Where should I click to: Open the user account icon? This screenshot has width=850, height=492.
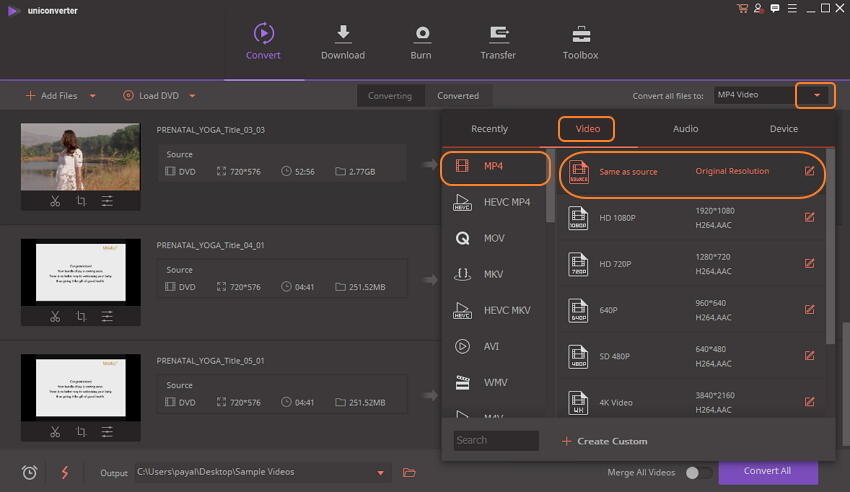point(758,8)
